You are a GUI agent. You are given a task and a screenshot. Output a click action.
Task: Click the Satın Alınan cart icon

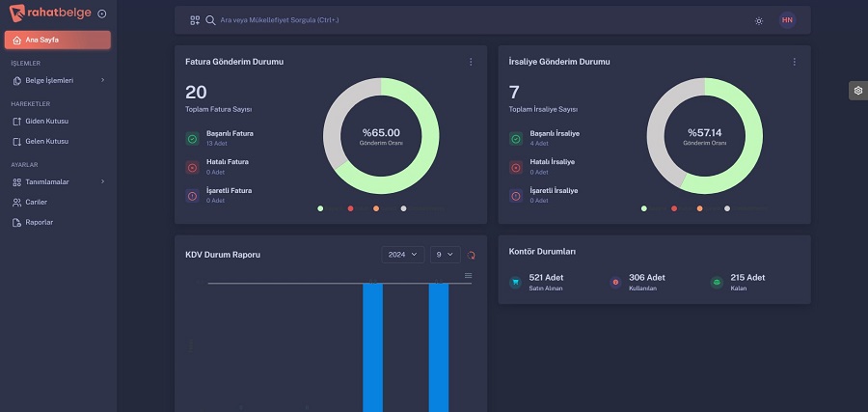515,282
